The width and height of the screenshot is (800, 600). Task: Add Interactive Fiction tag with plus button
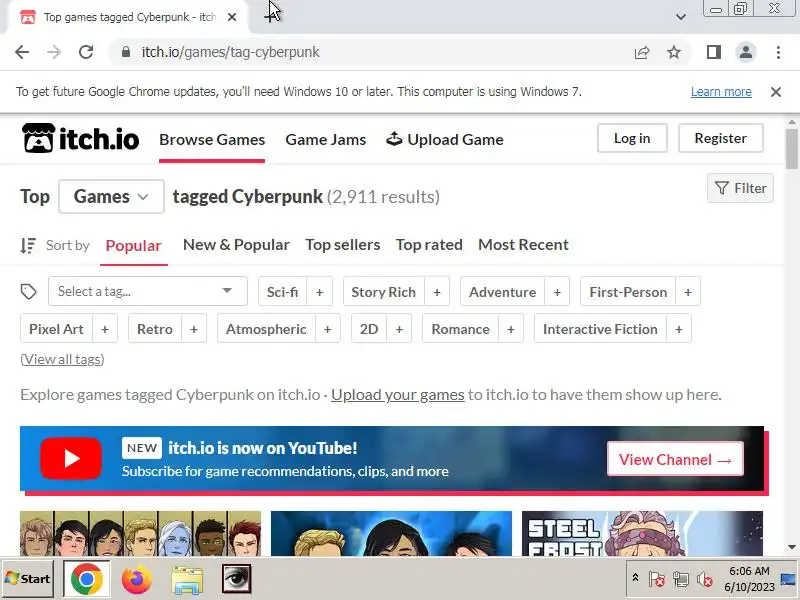[x=679, y=329]
